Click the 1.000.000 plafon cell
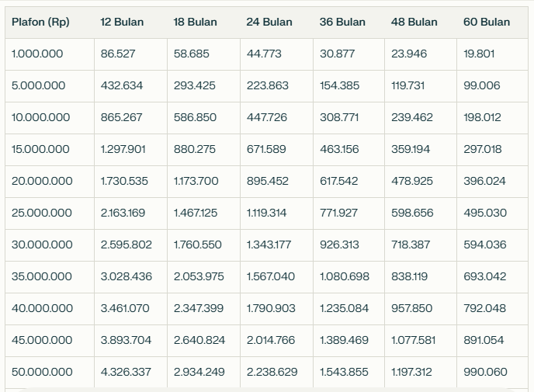Viewport: 534px width, 392px height. pos(37,54)
